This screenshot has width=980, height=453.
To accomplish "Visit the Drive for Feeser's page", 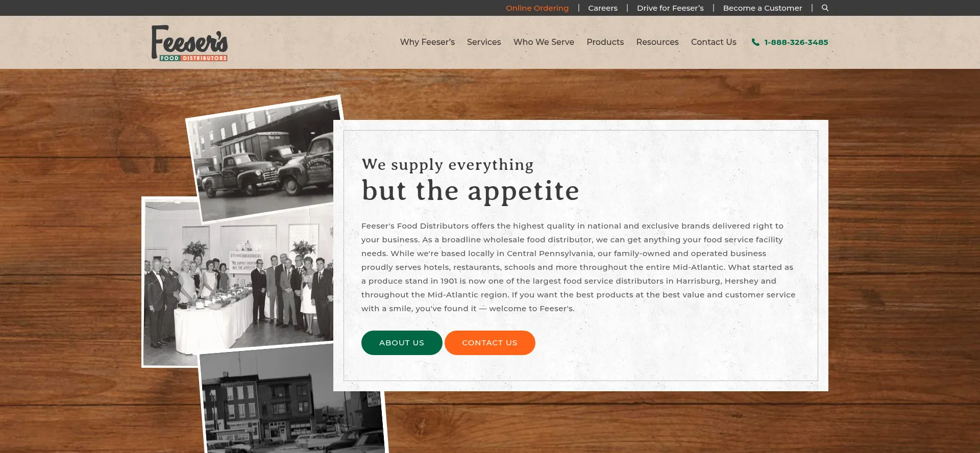I will (670, 8).
